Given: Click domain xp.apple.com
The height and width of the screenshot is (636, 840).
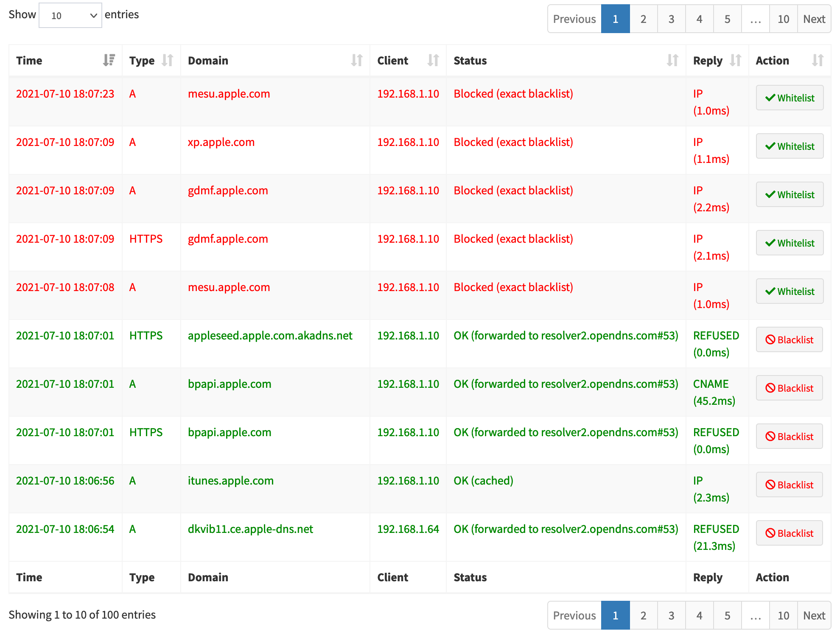Looking at the screenshot, I should (x=221, y=142).
